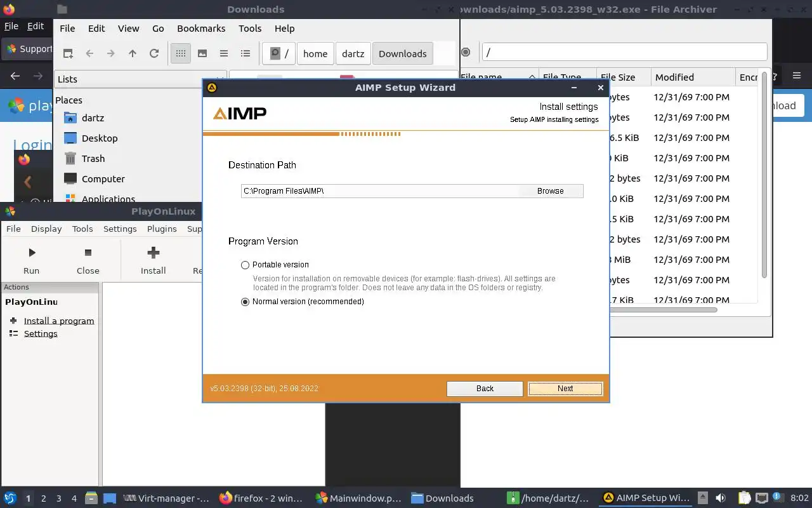Open Settings menu in PlayOnLinux

120,229
